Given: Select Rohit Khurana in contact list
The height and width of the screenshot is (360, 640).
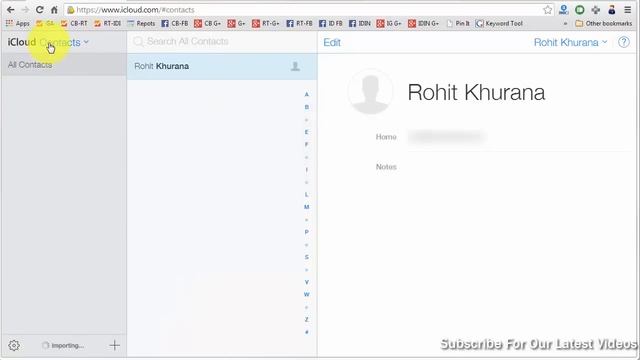Looking at the screenshot, I should (222, 66).
